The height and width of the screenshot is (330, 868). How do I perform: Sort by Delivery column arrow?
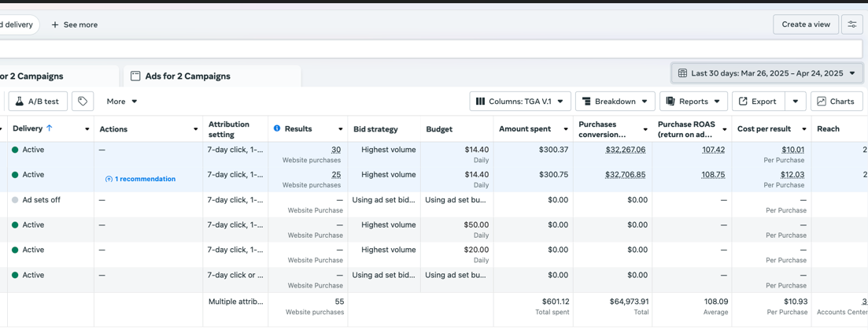50,128
